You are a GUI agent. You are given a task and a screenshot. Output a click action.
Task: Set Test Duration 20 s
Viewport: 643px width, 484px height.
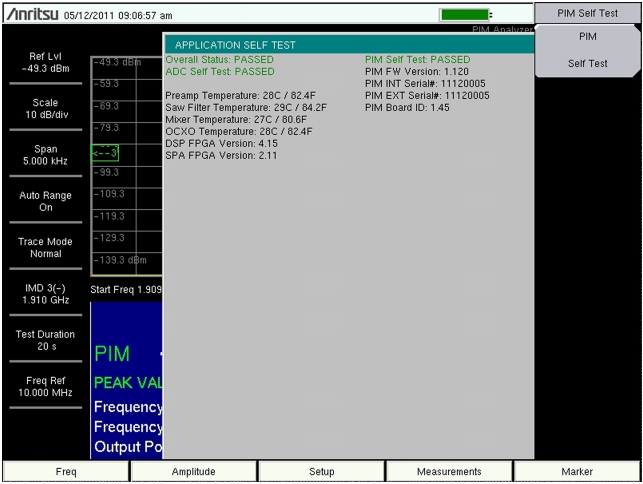coord(46,340)
